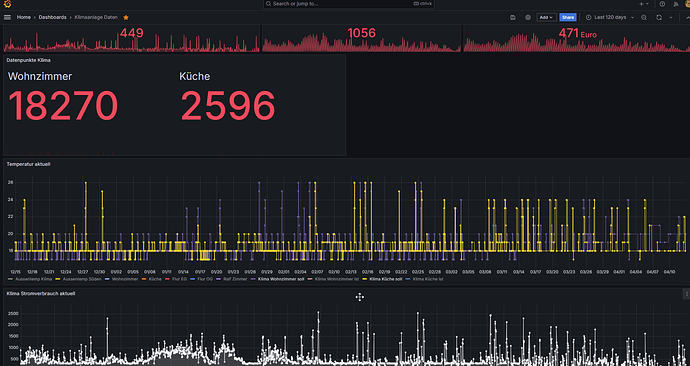Click the Küche value 2596
Viewport: 690px width, 366px height.
click(228, 106)
